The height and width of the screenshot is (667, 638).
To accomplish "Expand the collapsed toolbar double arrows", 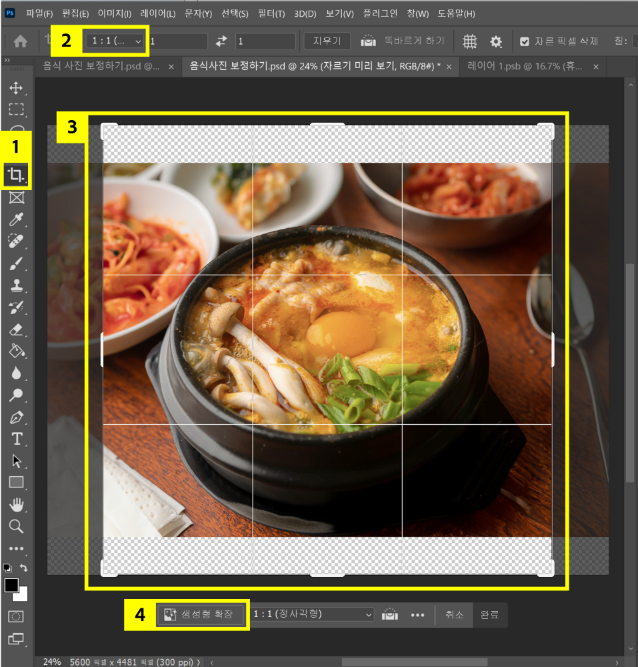I will point(7,60).
